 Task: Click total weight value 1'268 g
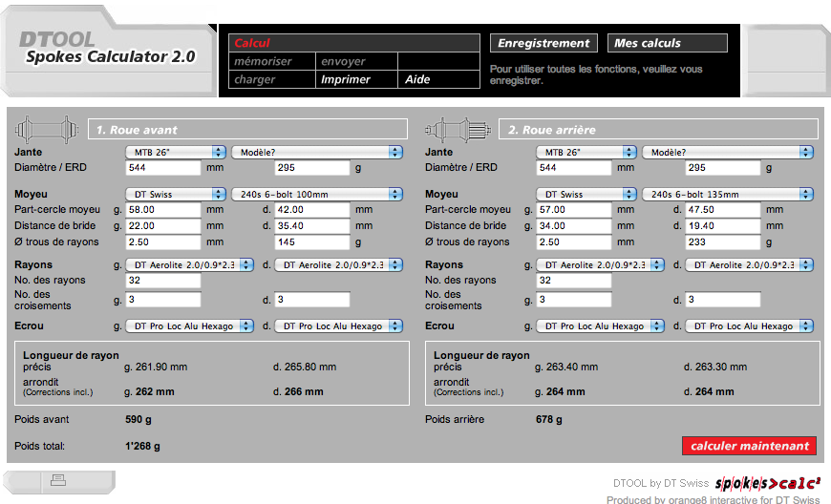point(143,447)
